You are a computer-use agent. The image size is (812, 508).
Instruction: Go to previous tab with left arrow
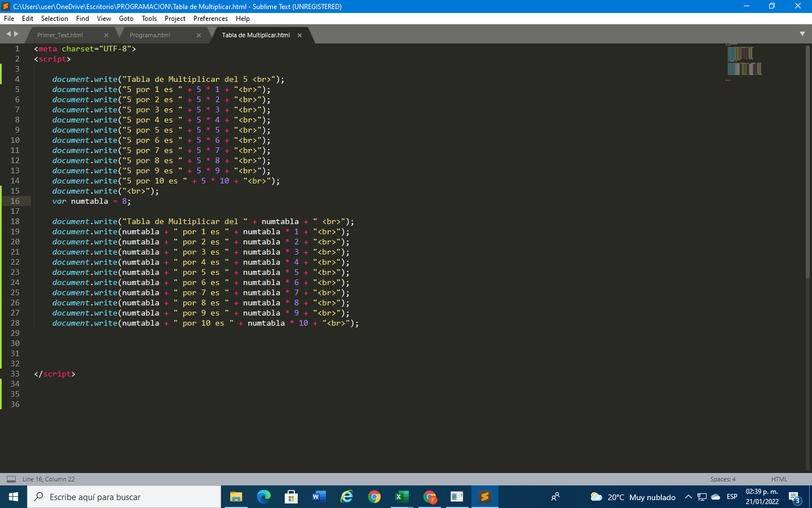[x=8, y=34]
